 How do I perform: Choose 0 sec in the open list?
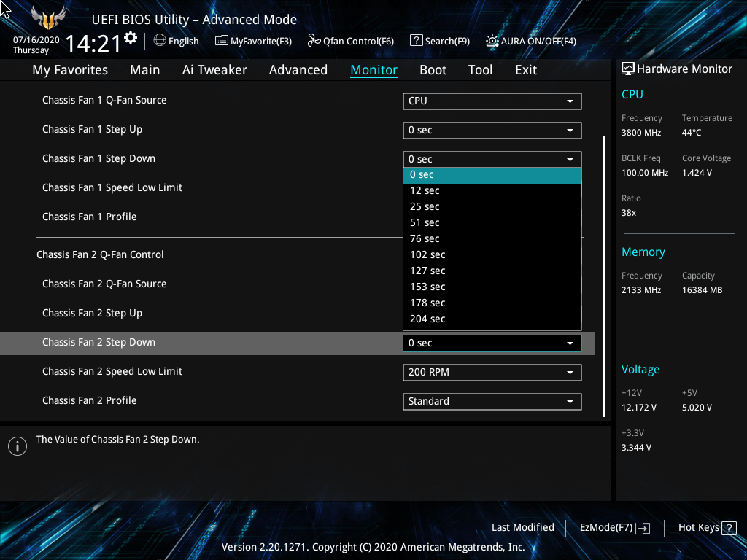coord(492,175)
